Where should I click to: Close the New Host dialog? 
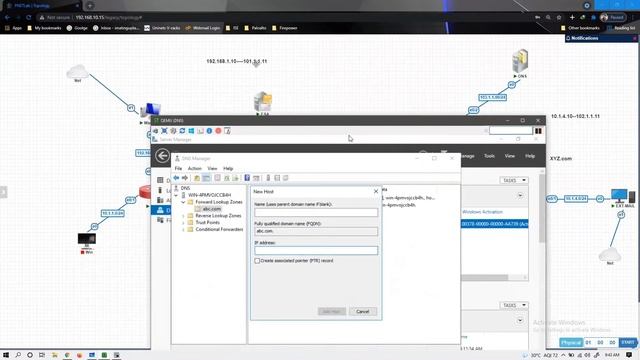(x=376, y=191)
